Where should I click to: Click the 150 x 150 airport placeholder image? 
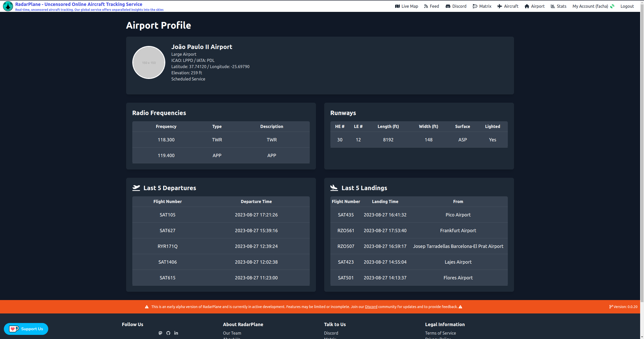coord(149,62)
